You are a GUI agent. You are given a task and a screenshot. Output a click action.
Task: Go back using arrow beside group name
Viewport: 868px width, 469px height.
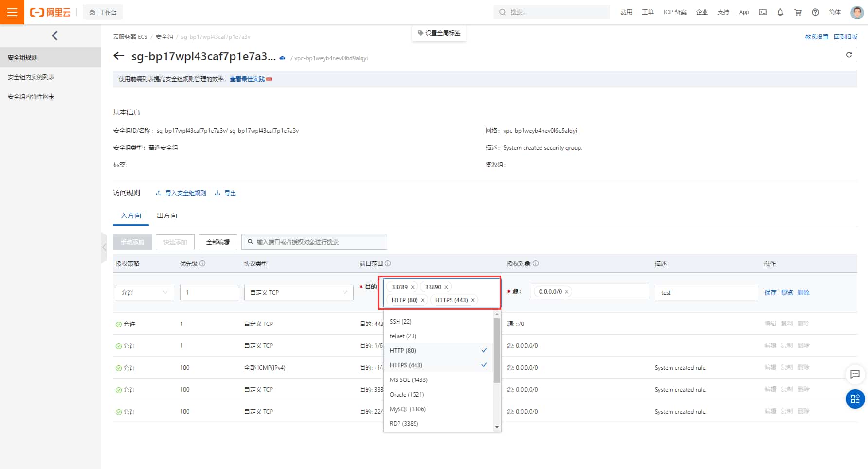(x=119, y=56)
